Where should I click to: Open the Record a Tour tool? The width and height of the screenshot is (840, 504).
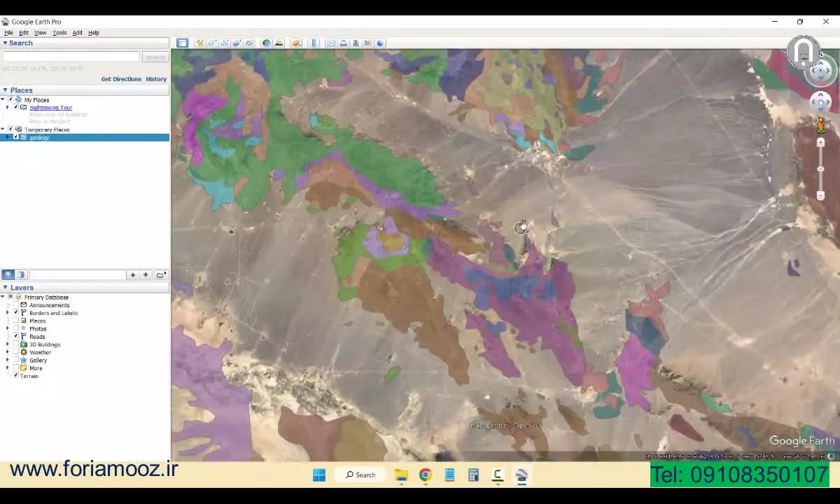point(248,43)
